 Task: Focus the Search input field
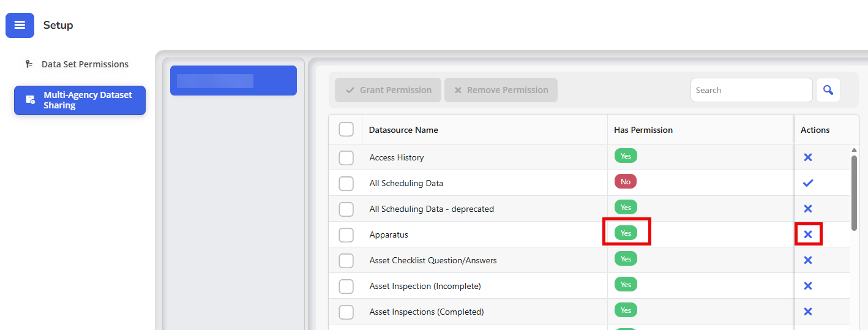point(752,90)
